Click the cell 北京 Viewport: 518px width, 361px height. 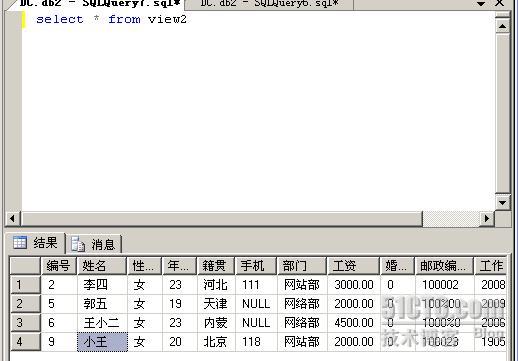click(x=216, y=342)
